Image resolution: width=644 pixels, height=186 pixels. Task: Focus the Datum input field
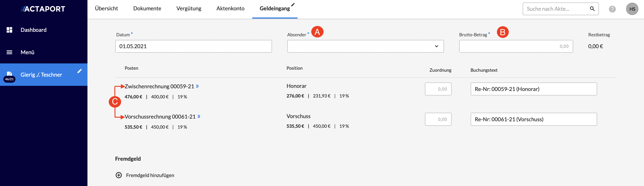[193, 46]
